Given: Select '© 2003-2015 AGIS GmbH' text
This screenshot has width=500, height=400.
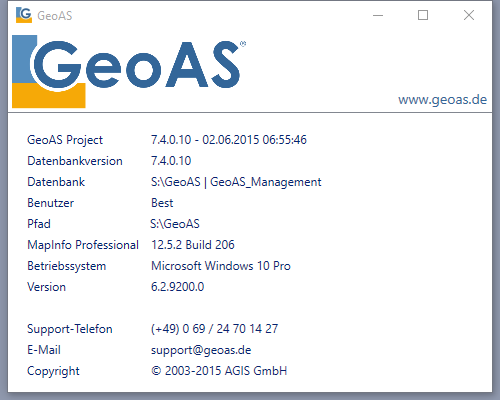Looking at the screenshot, I should tap(219, 371).
